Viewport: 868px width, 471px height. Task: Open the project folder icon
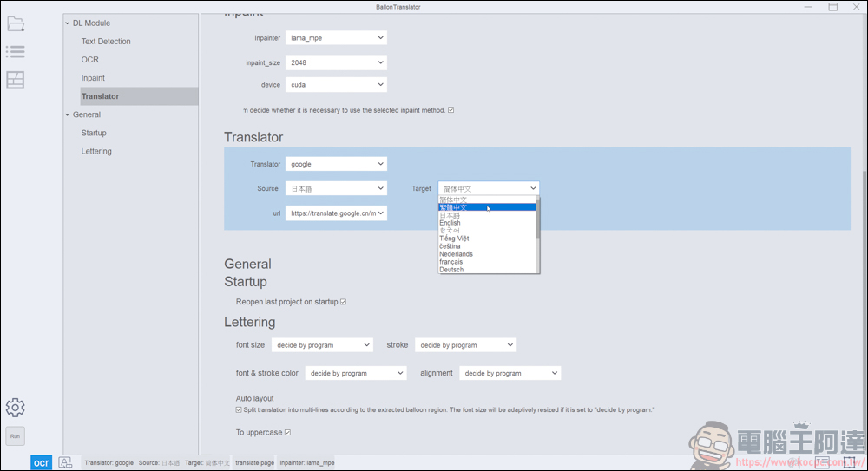point(15,23)
